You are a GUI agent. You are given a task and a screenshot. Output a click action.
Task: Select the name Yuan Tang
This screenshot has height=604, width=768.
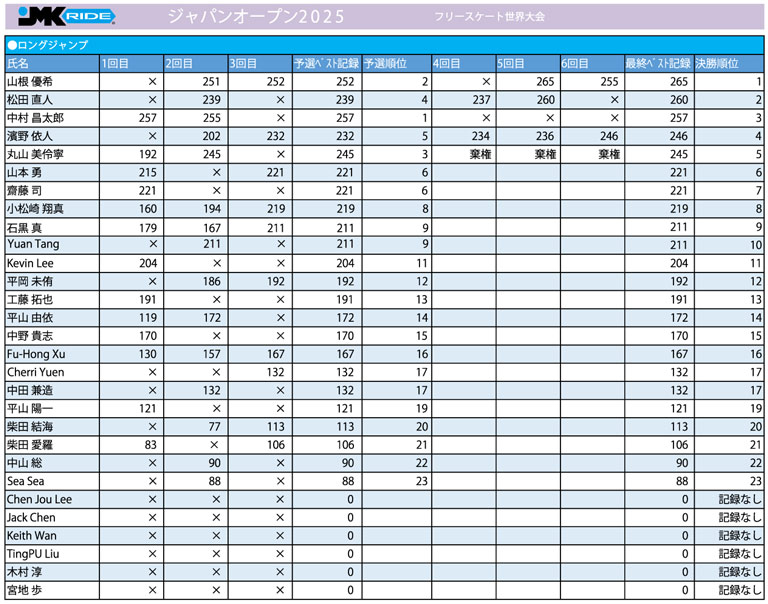click(33, 244)
